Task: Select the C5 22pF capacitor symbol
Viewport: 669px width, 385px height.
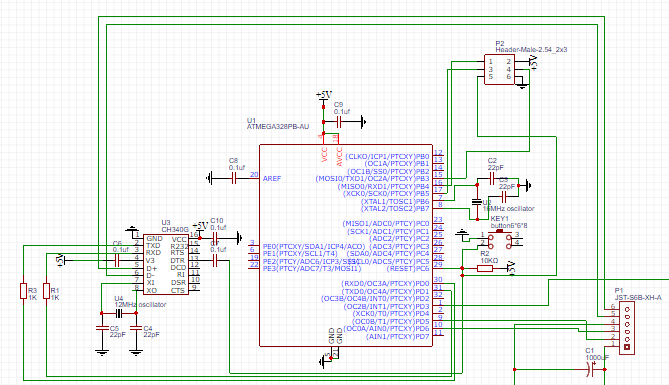Action: tap(102, 328)
